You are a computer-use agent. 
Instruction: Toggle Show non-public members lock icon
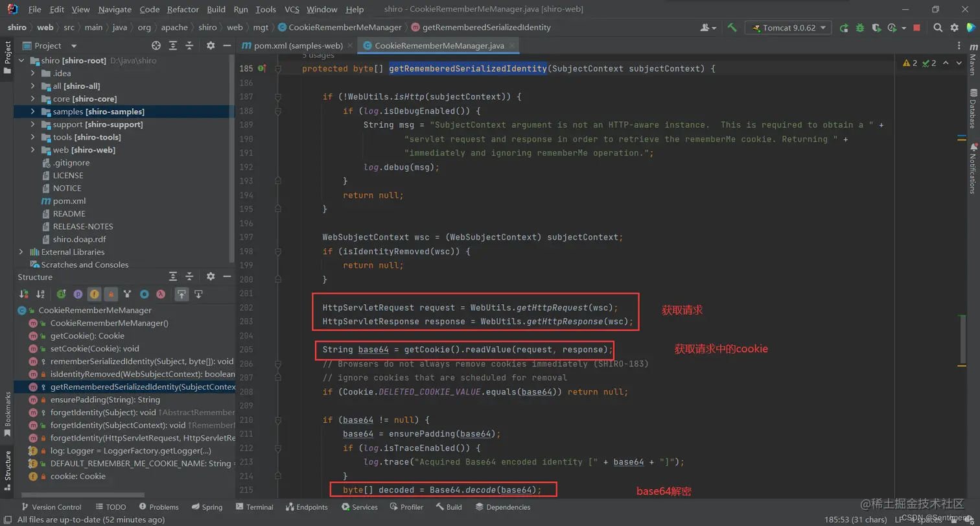(111, 294)
